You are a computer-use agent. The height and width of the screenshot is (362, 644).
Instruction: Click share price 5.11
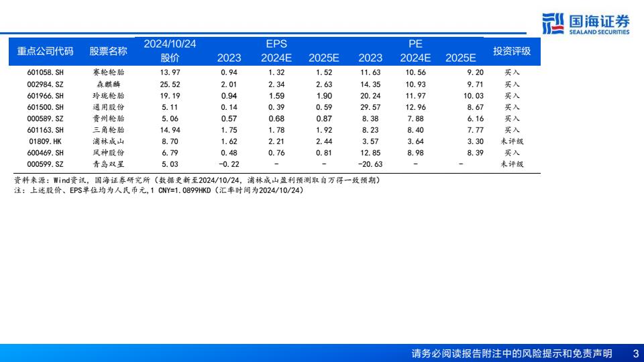[x=170, y=107]
